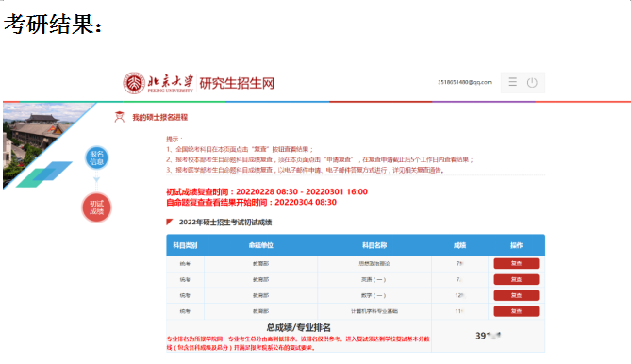Click the 研究生招生网 site title

(x=237, y=83)
